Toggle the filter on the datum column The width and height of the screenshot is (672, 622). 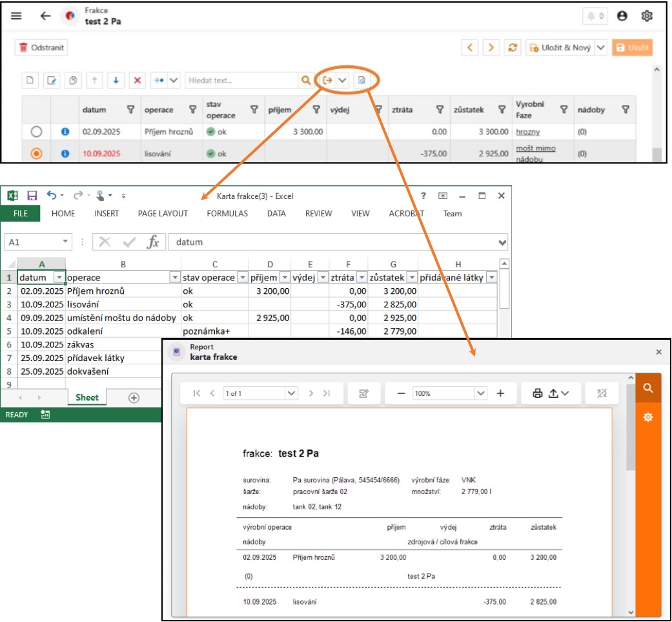point(130,110)
